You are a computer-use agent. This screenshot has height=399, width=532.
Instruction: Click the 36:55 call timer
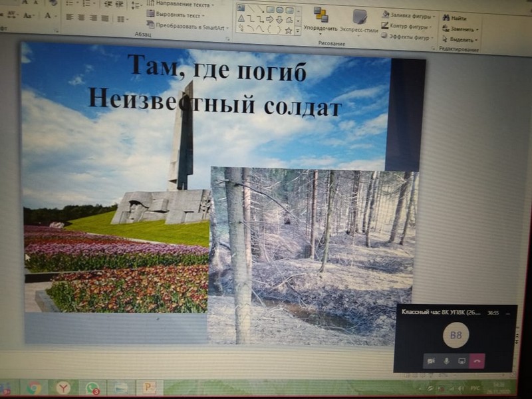tap(493, 313)
